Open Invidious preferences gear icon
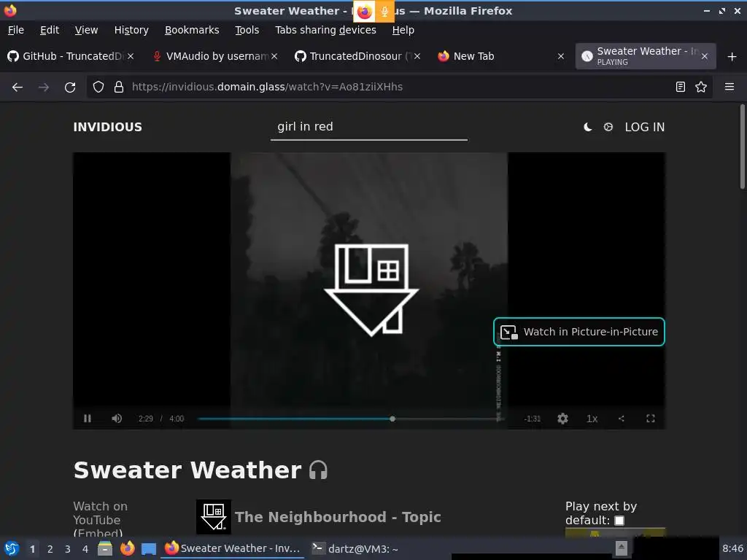 (x=608, y=127)
